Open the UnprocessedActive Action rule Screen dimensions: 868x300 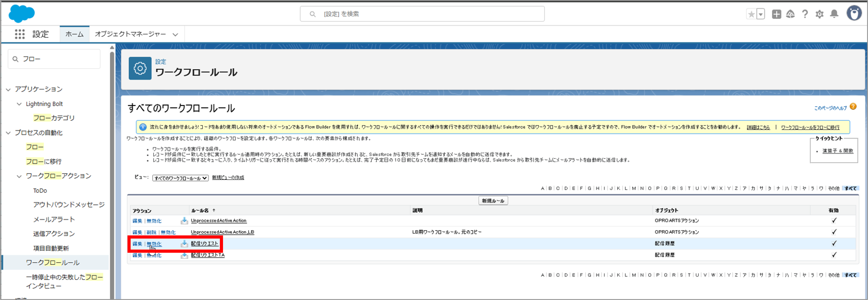point(218,220)
